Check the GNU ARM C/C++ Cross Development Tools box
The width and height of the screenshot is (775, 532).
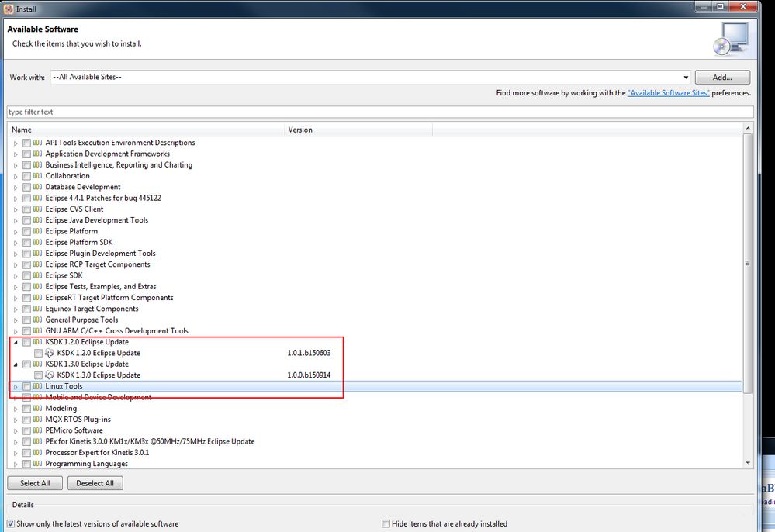pos(26,331)
